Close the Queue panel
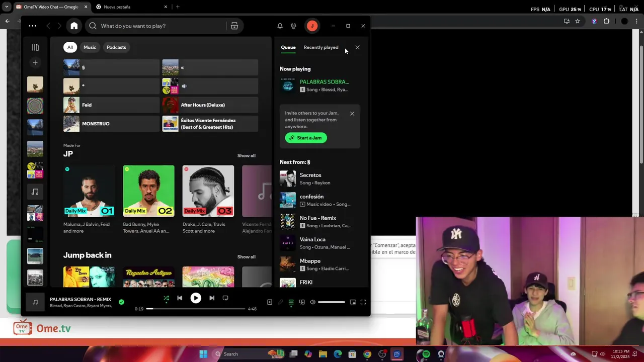The width and height of the screenshot is (644, 362). pyautogui.click(x=357, y=47)
